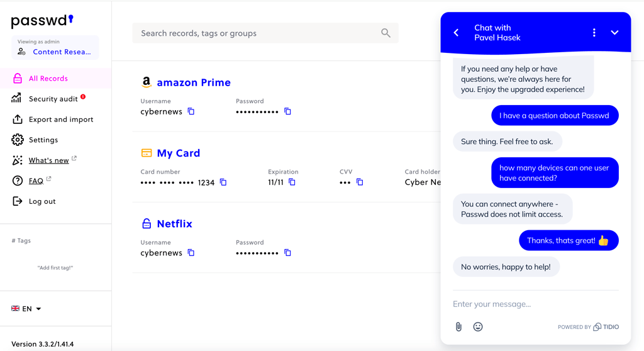Copy the Netflix password
Screen dimensions: 644x351
click(x=287, y=253)
